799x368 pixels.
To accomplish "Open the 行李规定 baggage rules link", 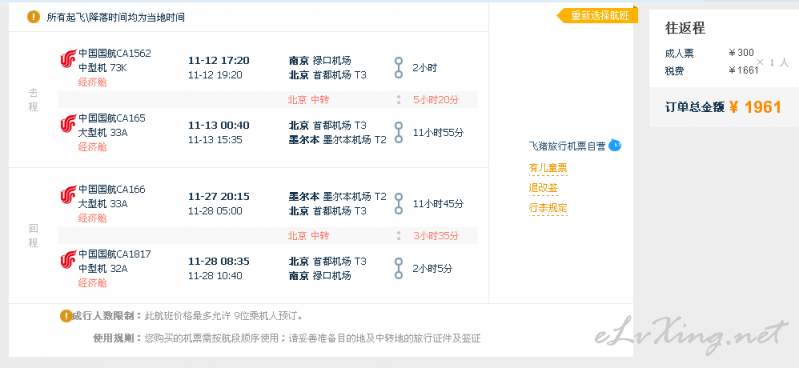I will pyautogui.click(x=548, y=208).
